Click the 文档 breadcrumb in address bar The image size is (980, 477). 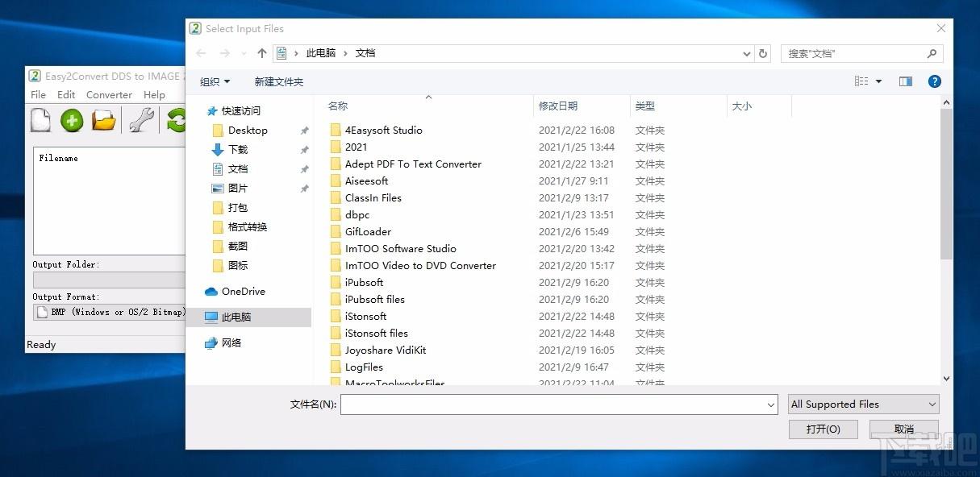[x=365, y=53]
